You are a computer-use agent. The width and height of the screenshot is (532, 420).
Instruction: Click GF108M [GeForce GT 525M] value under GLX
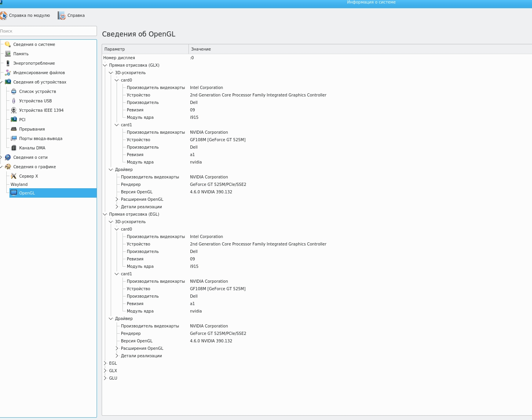tap(218, 140)
